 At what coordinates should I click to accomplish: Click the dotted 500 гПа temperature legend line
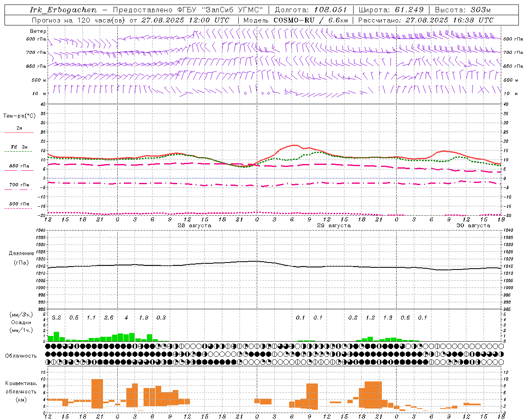click(x=18, y=208)
